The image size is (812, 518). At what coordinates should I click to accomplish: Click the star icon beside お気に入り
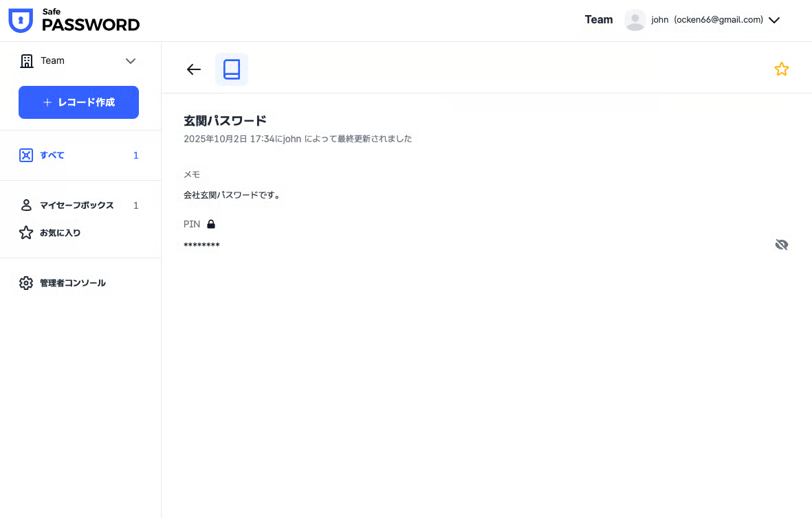(26, 233)
